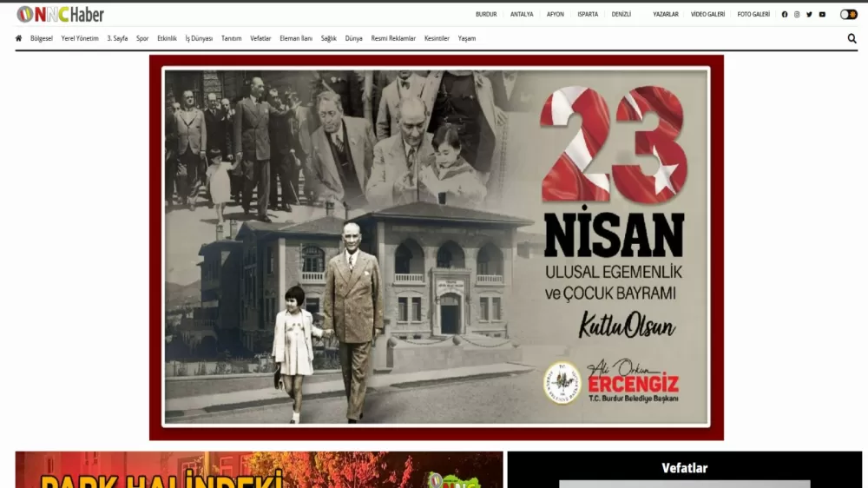Open the Spor menu item
This screenshot has height=488, width=868.
pyautogui.click(x=142, y=38)
